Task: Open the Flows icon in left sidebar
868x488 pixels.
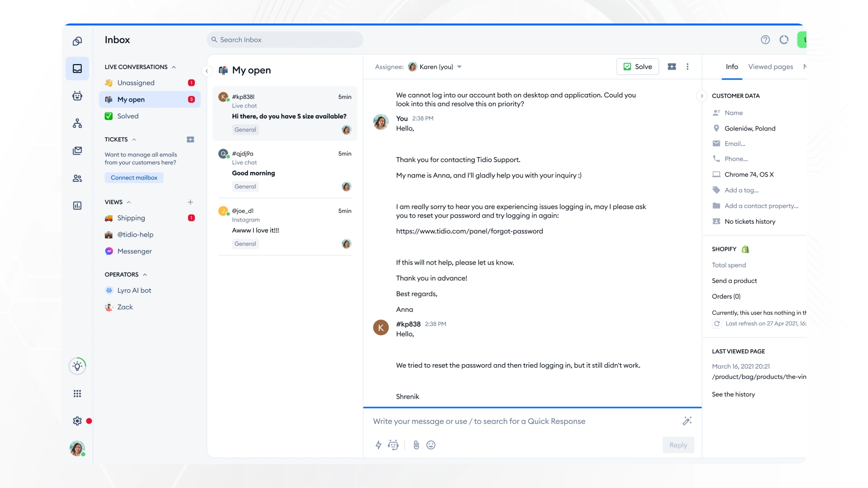Action: 77,123
